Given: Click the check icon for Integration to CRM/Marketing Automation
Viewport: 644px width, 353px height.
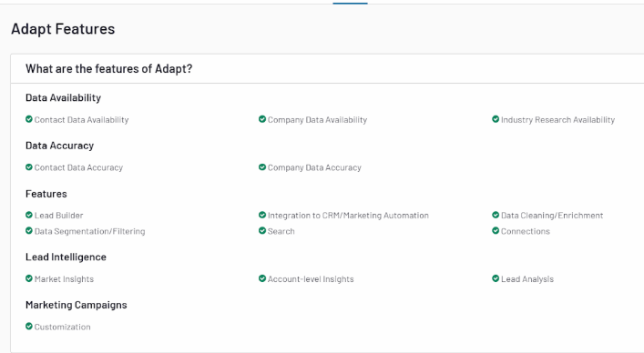Looking at the screenshot, I should click(262, 215).
